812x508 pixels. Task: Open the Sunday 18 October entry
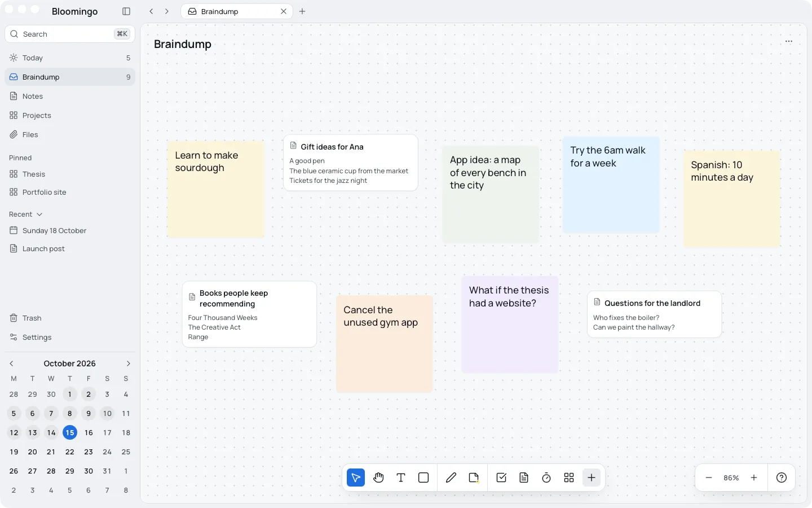coord(70,231)
